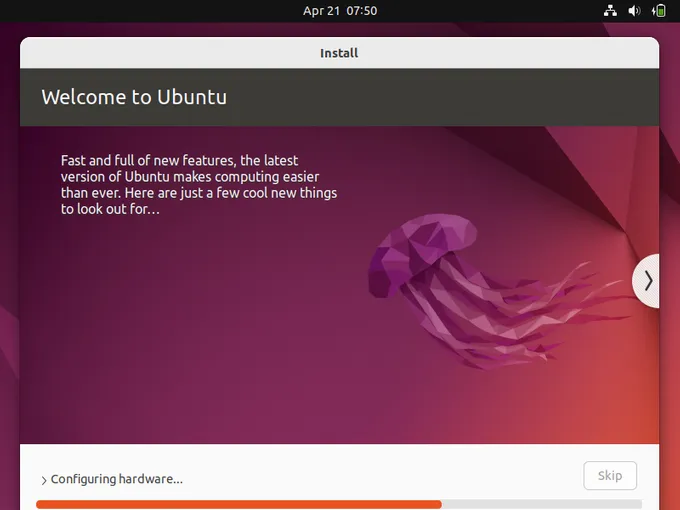Click the "Fast and full of new features" paragraph
Screen dimensions: 680x510
tap(199, 184)
